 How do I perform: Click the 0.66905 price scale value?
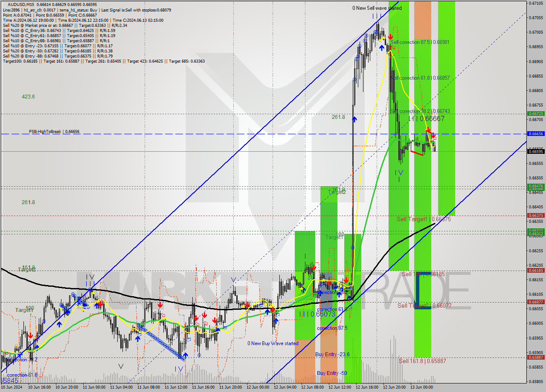coord(536,61)
